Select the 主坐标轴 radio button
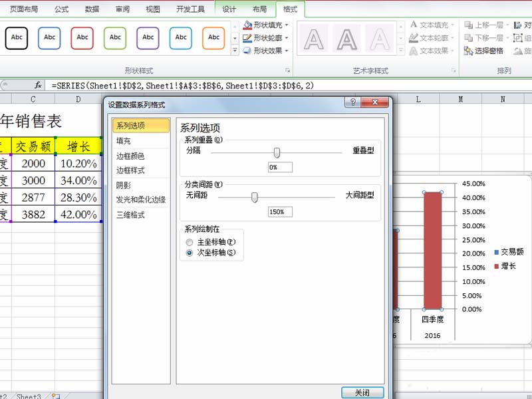 point(190,242)
